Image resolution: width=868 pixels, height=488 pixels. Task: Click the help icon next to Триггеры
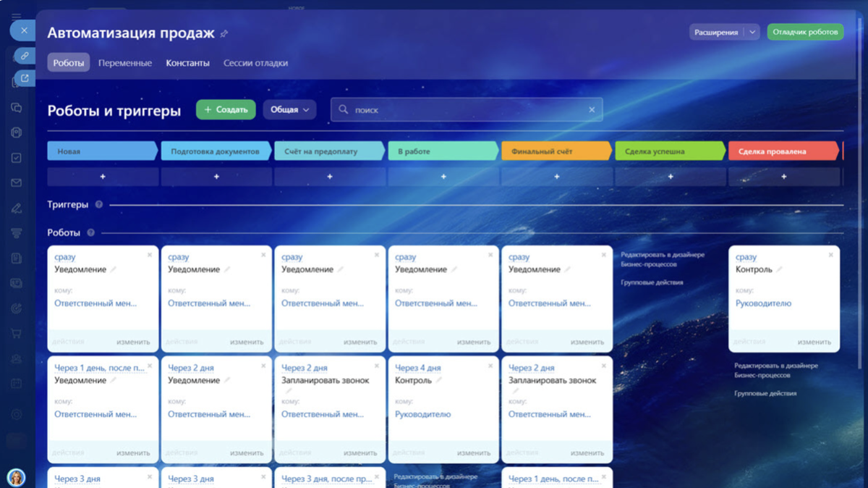99,205
